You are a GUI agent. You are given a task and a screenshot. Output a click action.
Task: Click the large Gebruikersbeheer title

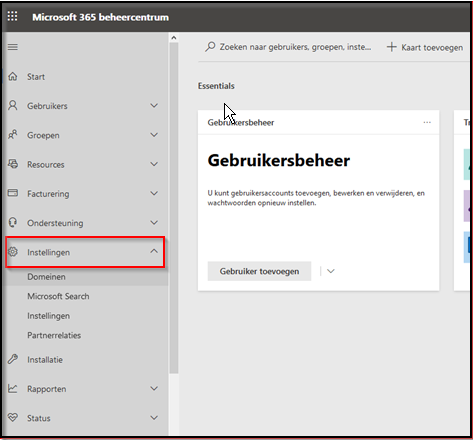click(x=279, y=160)
